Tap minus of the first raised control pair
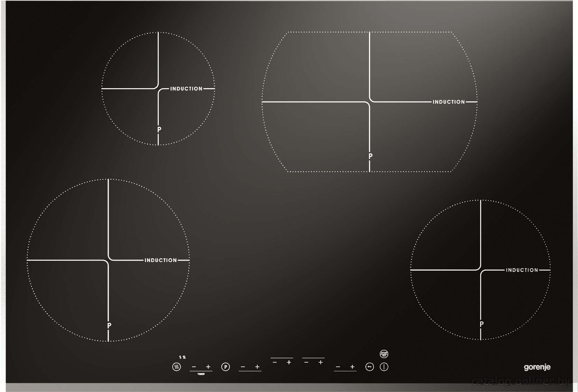Image resolution: width=578 pixels, height=392 pixels. click(x=275, y=362)
